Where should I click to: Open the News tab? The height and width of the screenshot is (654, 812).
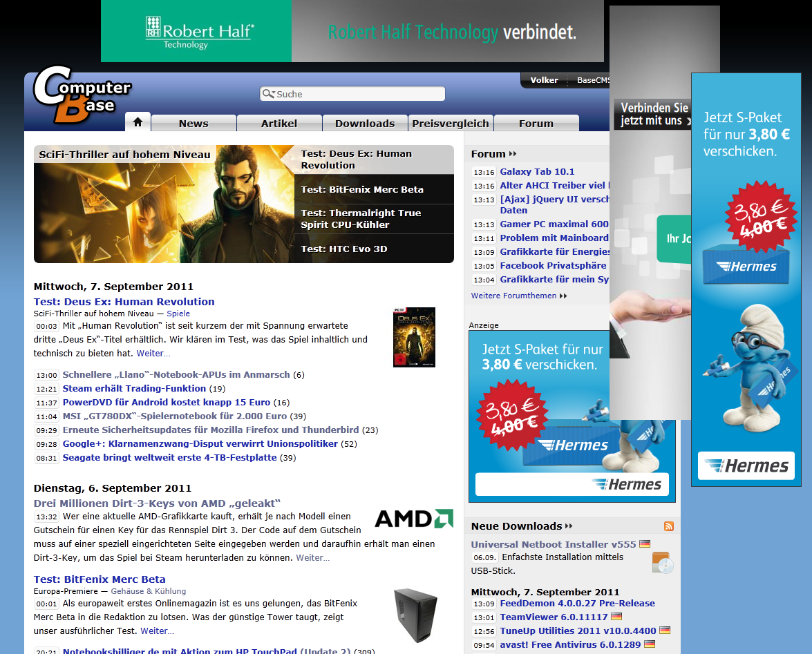193,123
